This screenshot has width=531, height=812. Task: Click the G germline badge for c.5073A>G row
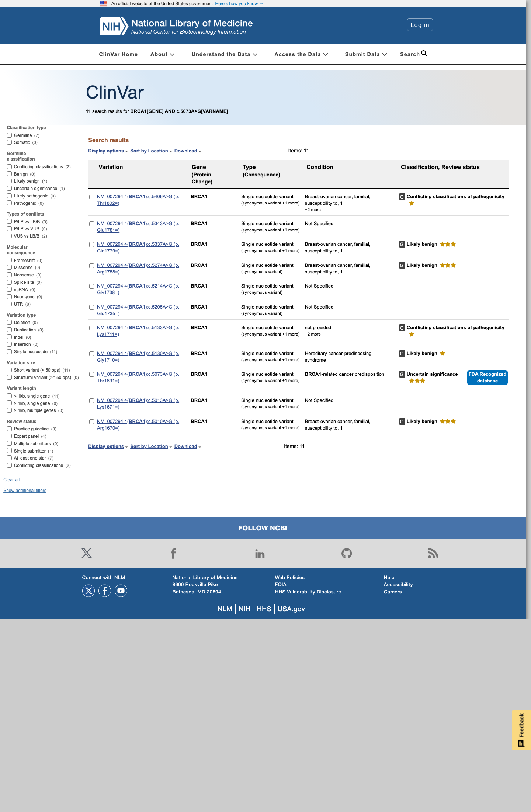coord(402,374)
